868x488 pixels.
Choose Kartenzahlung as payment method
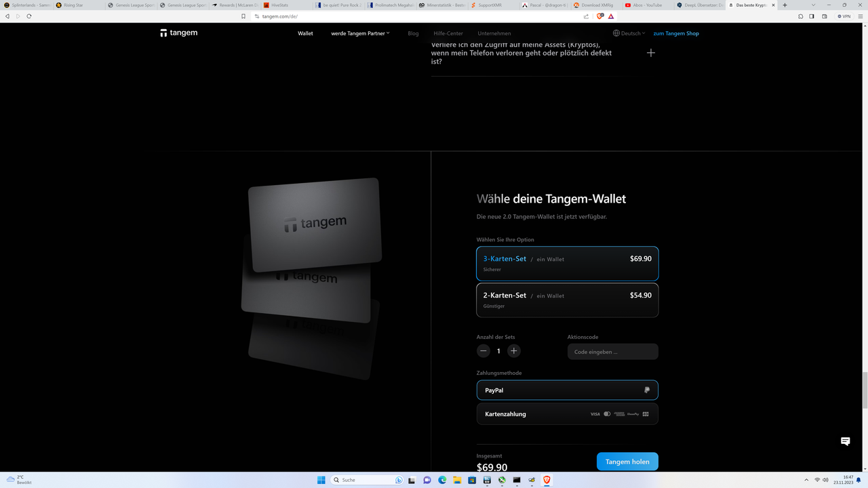[x=568, y=414]
